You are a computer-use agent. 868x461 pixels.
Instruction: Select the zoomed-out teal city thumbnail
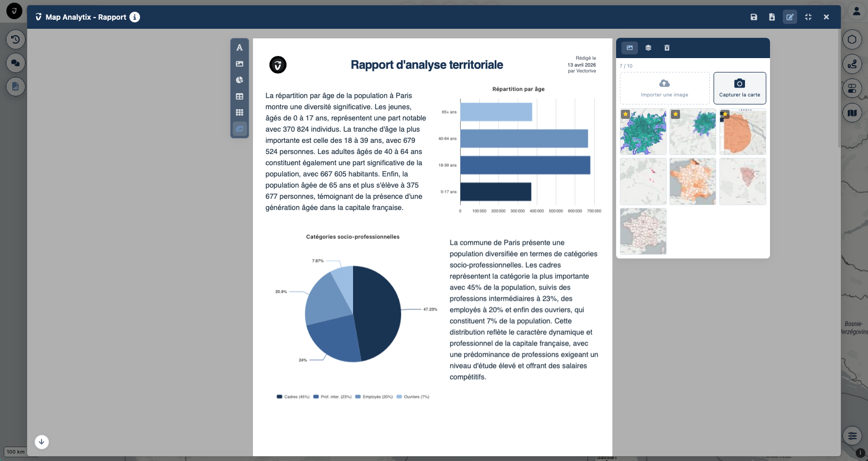pos(693,132)
